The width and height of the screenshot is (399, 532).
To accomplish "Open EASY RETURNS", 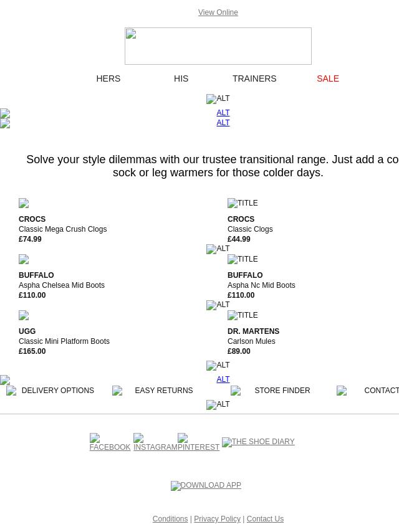I will [x=164, y=391].
